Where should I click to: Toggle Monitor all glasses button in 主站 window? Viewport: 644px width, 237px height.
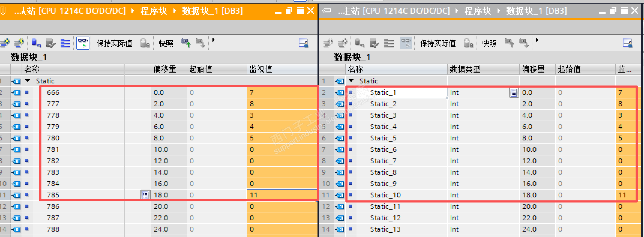point(406,43)
